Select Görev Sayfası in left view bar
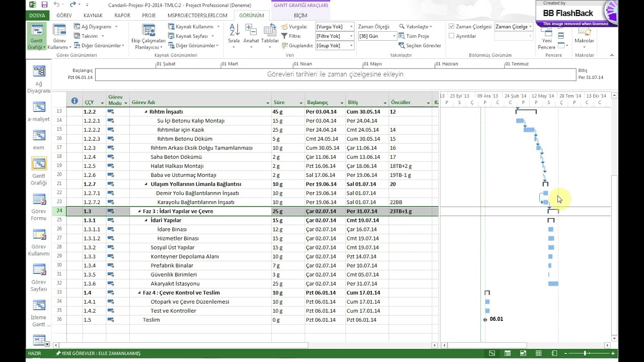Image resolution: width=644 pixels, height=362 pixels. (x=39, y=277)
